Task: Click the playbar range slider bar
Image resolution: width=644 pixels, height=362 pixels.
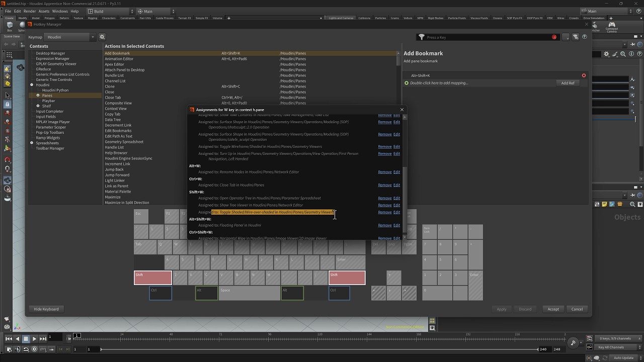Action: pyautogui.click(x=319, y=349)
